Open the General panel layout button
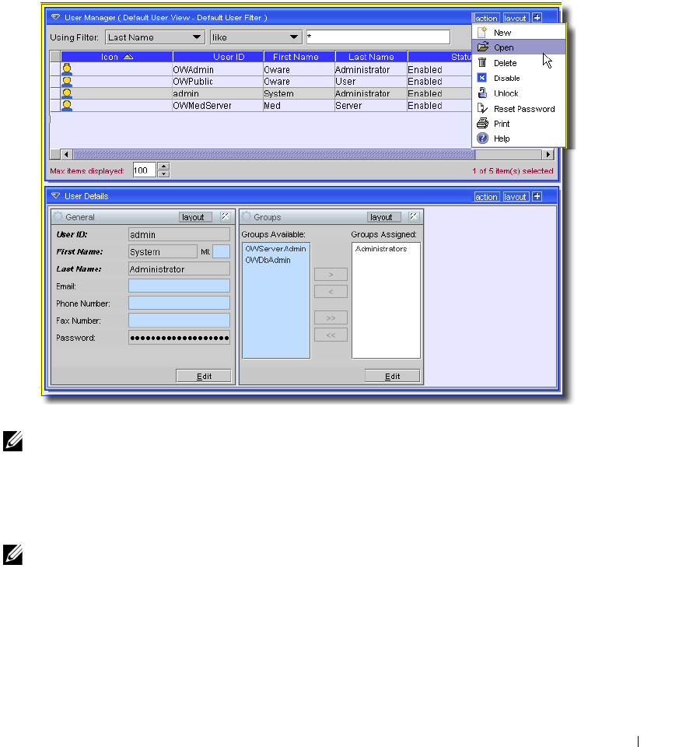Screen dimensions: 700x747 pyautogui.click(x=195, y=217)
